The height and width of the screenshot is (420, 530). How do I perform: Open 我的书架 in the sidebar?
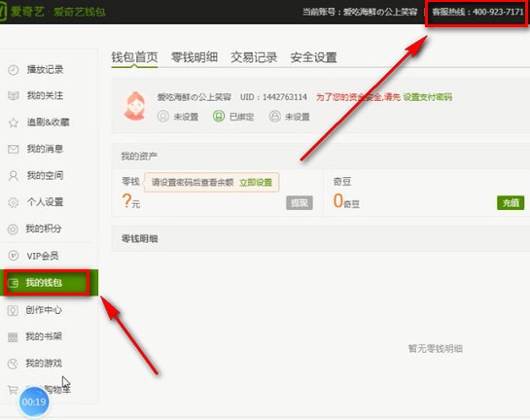pos(44,336)
